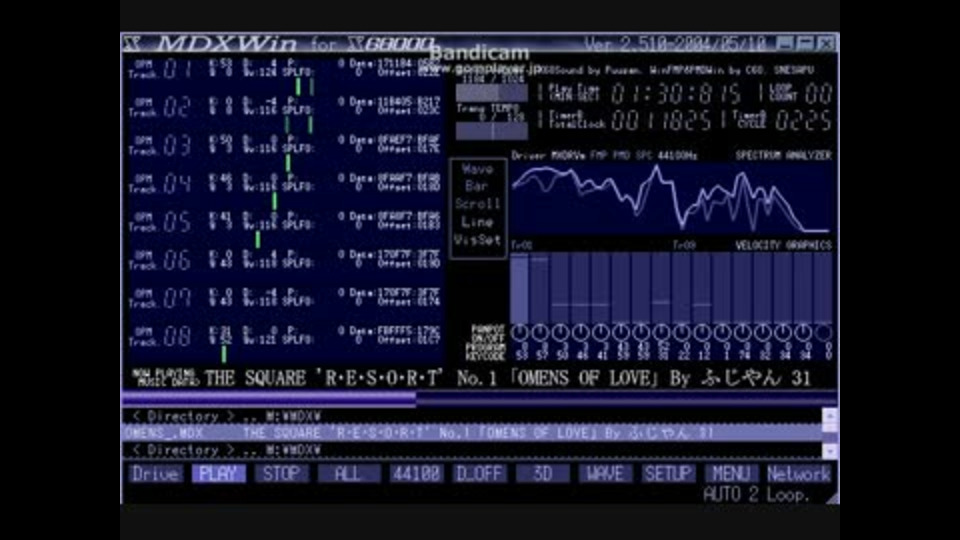Switch driver to SPC
This screenshot has height=540, width=960.
click(x=643, y=156)
